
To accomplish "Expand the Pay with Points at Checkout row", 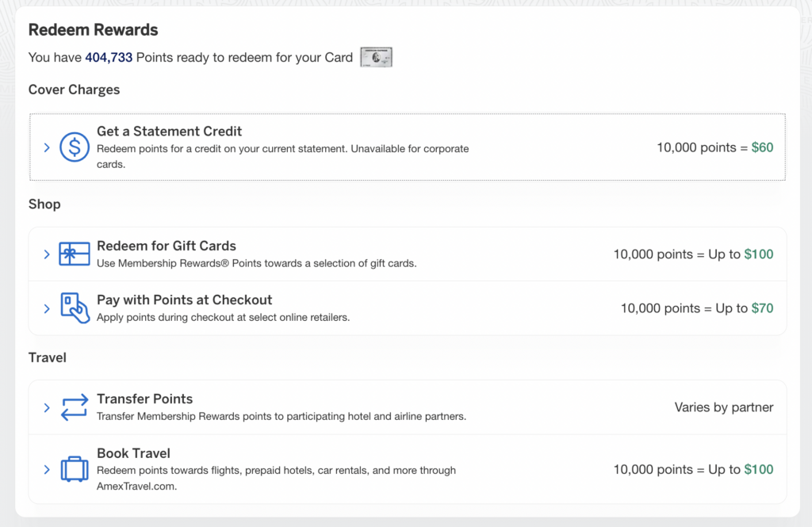I will (47, 307).
